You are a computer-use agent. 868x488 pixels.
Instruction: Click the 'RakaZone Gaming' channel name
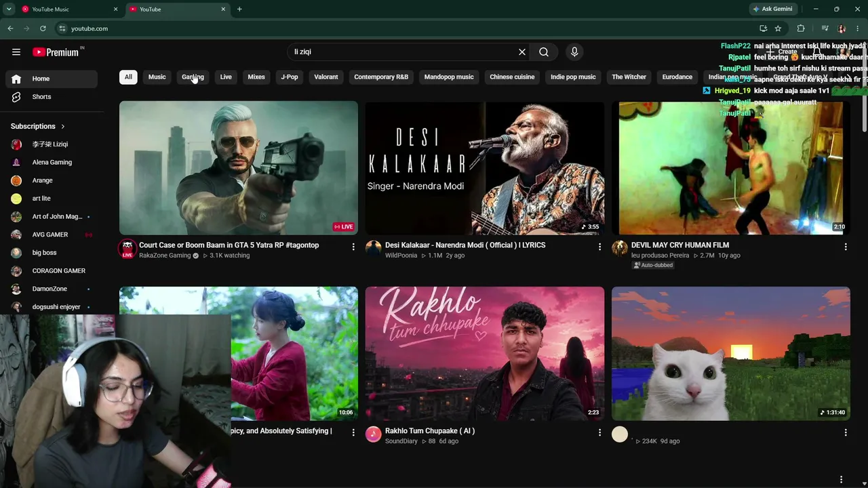click(x=165, y=256)
